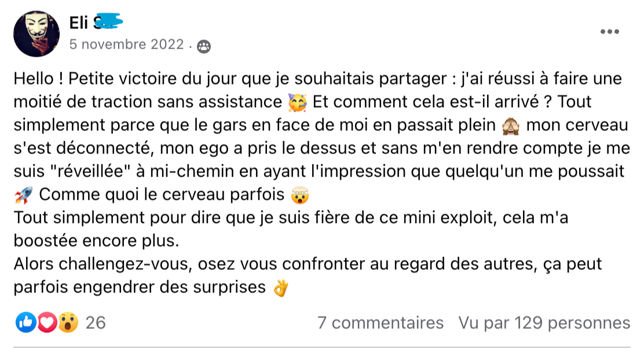Click the see-no-evil monkey emoji
The image size is (644, 348).
pos(511,126)
